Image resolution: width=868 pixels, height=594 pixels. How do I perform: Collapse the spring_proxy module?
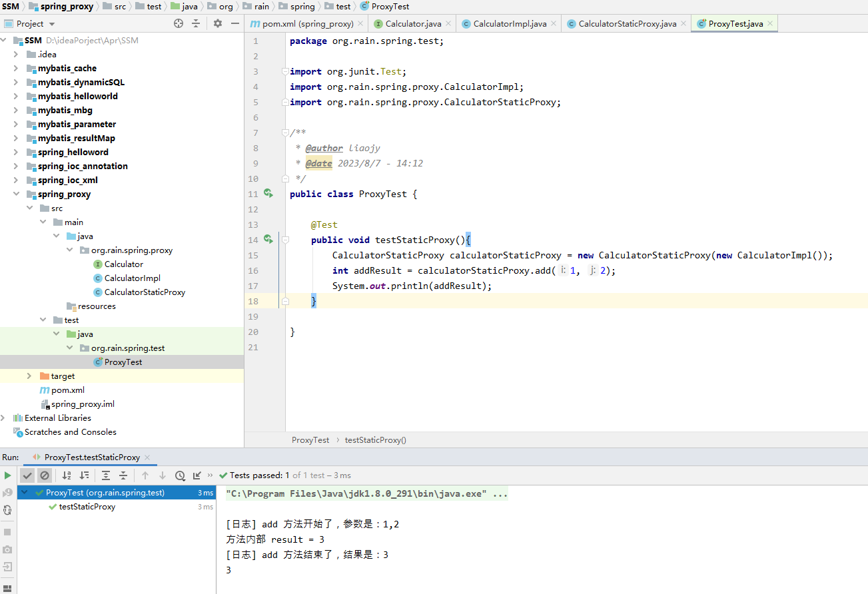(x=16, y=194)
